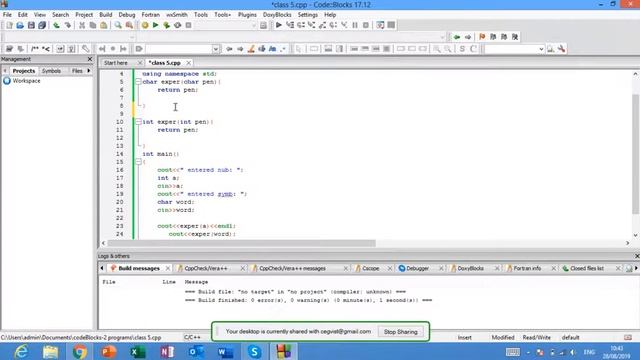This screenshot has width=640, height=360.
Task: Jump forward with the grey arrow icon
Action: click(468, 37)
